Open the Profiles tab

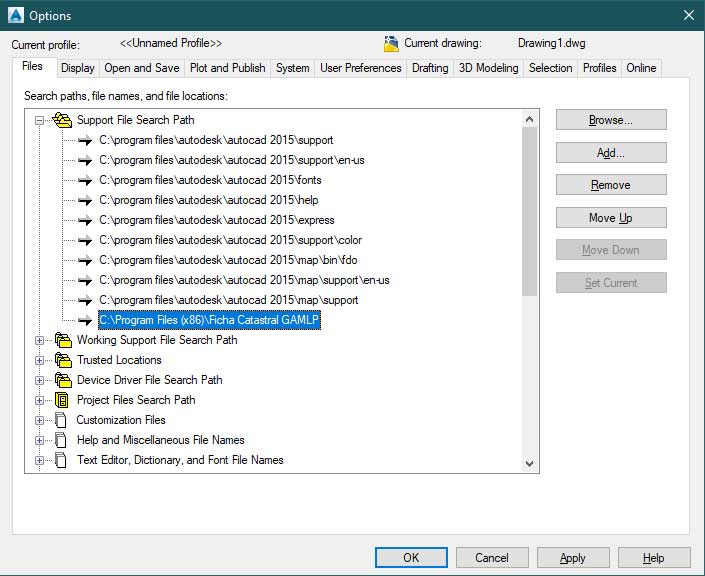point(599,68)
